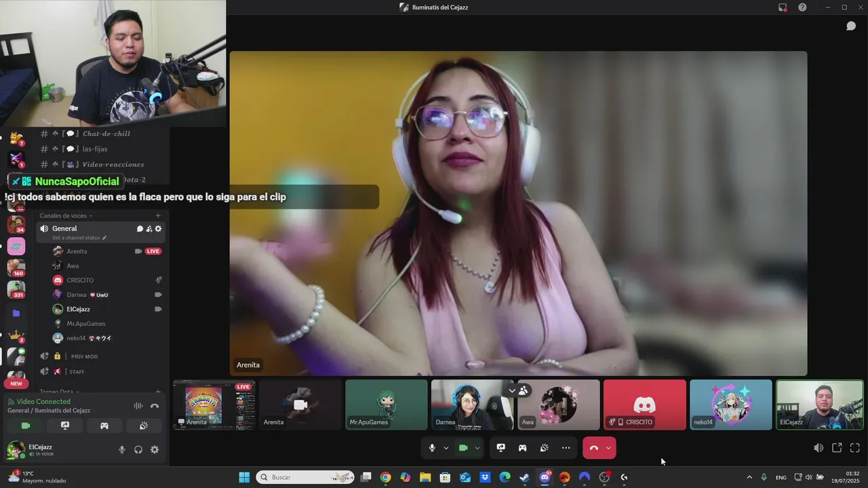Focus ElCejazz participant video tile

(820, 405)
